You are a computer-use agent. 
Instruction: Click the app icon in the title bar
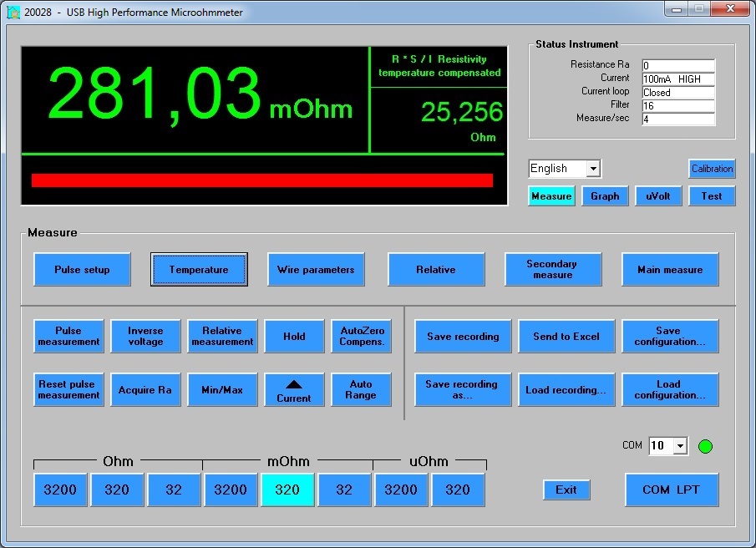(13, 12)
